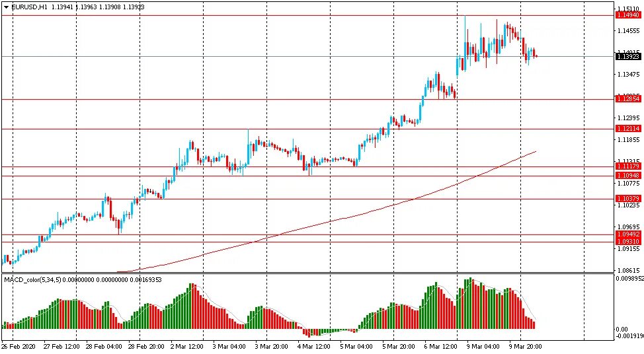Click the 6 Mar 12:00 time label
The image size is (644, 354).
coord(441,347)
